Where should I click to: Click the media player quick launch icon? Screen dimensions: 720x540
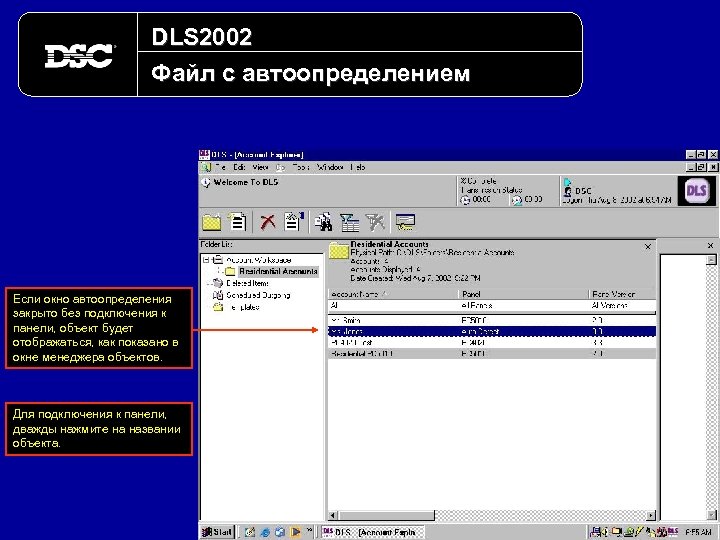295,532
